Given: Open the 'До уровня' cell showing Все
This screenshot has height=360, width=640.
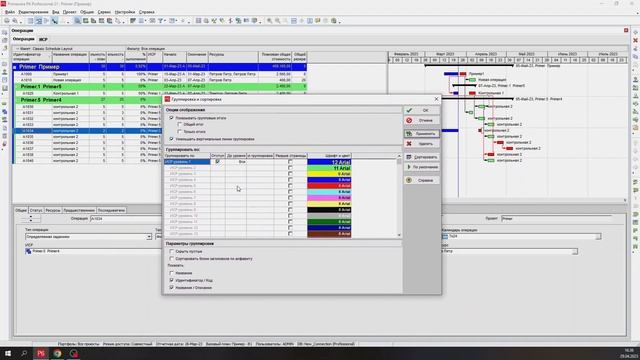Looking at the screenshot, I should tap(236, 162).
